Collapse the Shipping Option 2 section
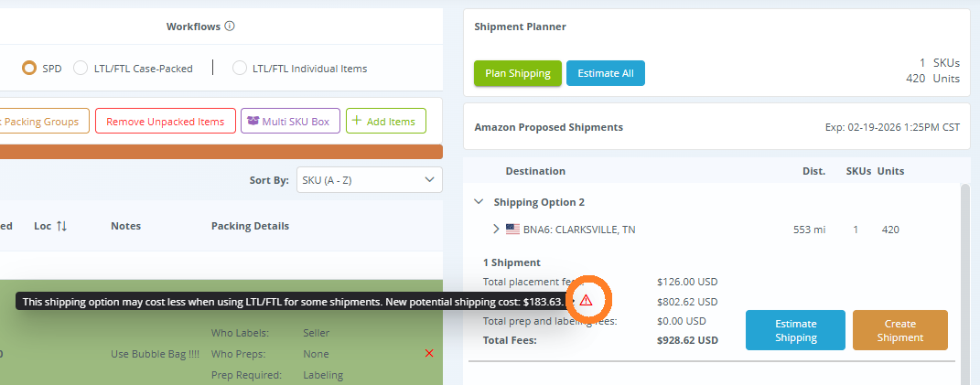This screenshot has width=980, height=385. click(479, 202)
